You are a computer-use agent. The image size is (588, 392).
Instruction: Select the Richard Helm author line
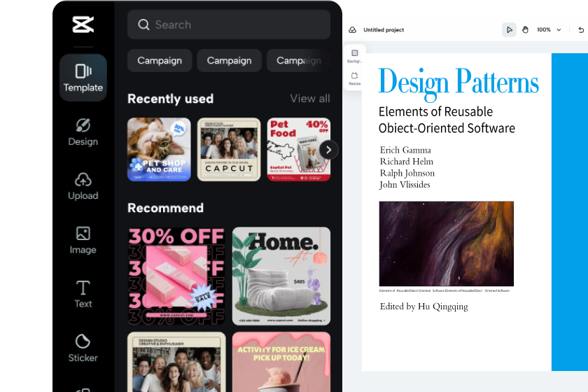click(x=407, y=161)
